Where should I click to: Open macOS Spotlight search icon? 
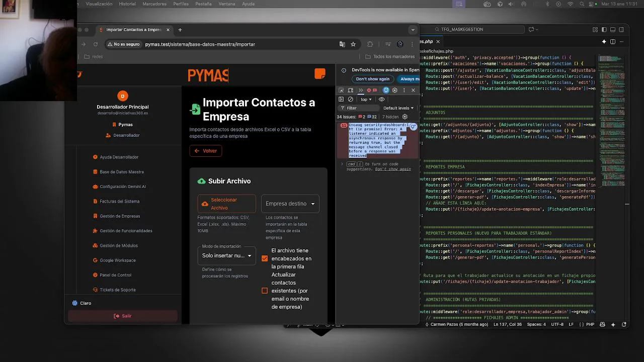pyautogui.click(x=582, y=4)
